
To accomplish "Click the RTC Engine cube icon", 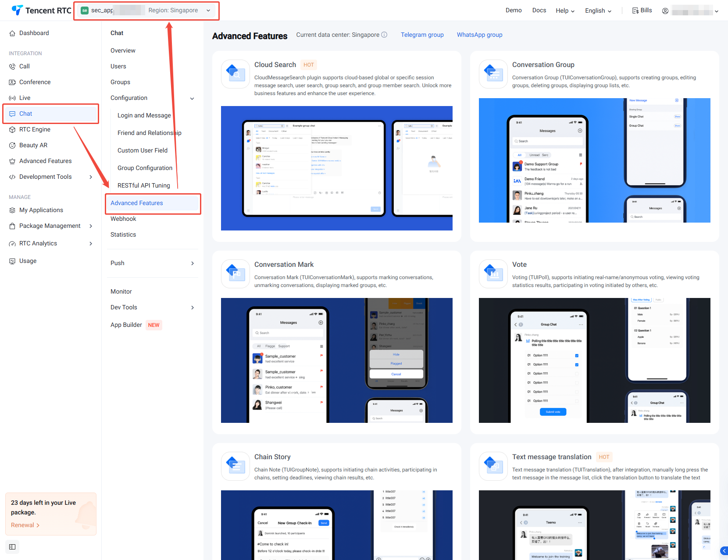I will click(x=12, y=130).
